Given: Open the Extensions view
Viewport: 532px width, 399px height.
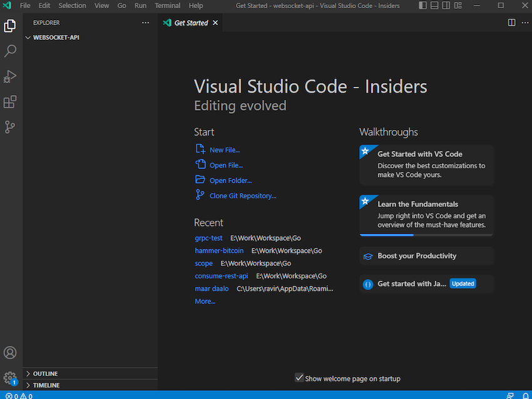Looking at the screenshot, I should [x=10, y=102].
